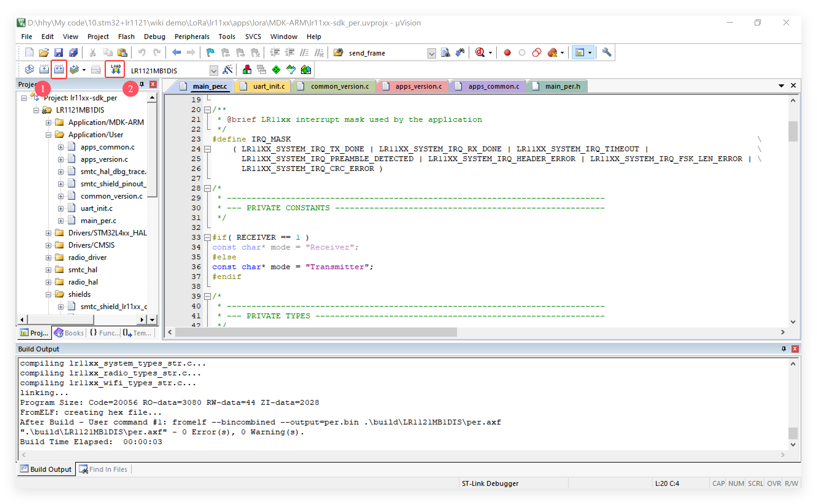Open Manage Project Items blocks icon
Image resolution: width=817 pixels, height=504 pixels.
tap(247, 70)
